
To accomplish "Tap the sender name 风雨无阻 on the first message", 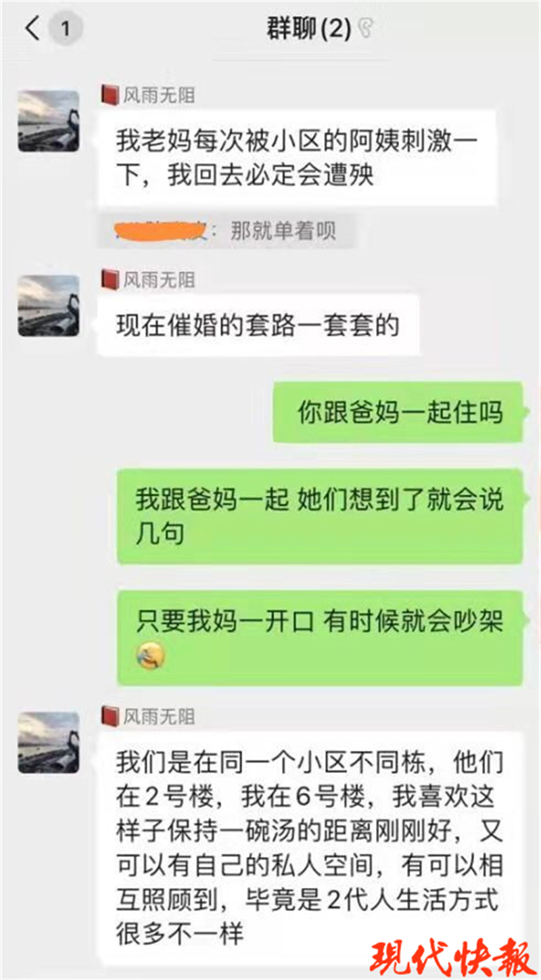I will coord(158,94).
